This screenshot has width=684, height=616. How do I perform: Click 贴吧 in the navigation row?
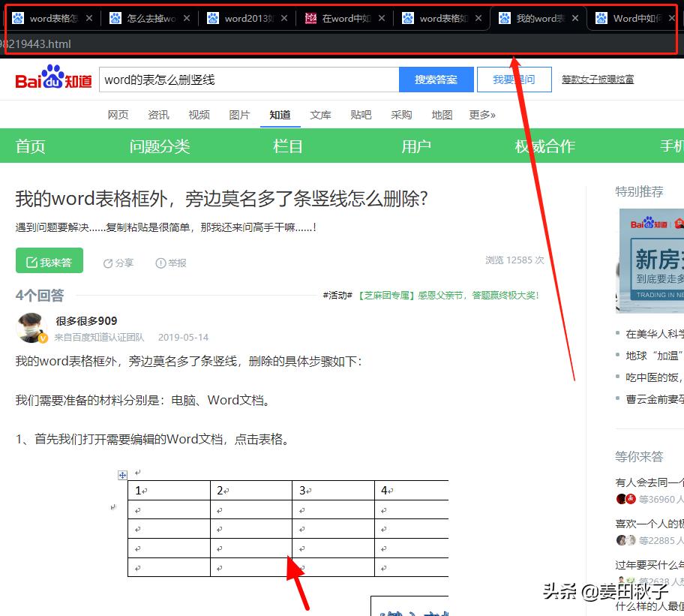tap(361, 115)
